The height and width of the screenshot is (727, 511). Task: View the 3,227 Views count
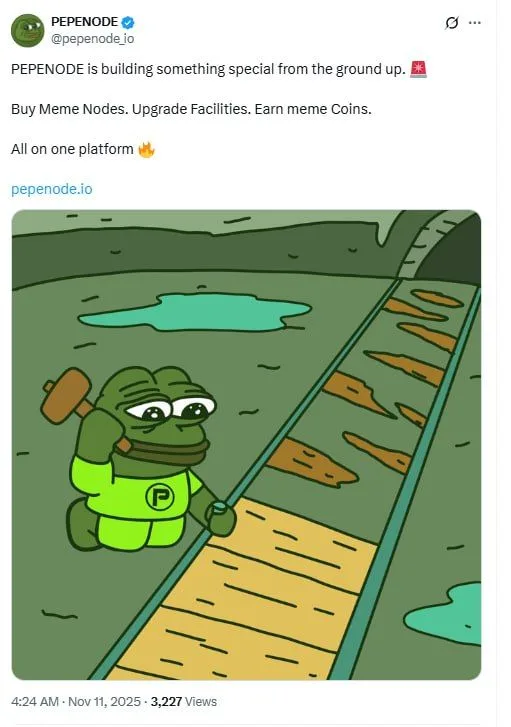tap(184, 701)
